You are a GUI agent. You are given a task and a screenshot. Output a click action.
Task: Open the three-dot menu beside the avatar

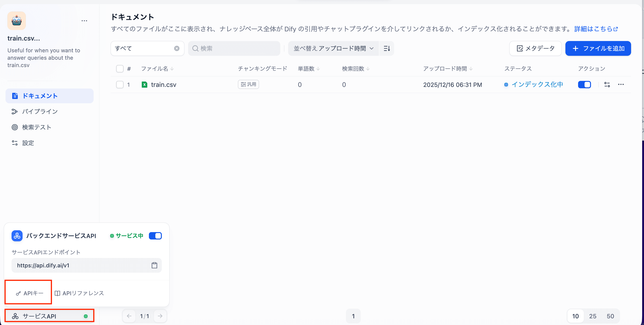(x=84, y=21)
